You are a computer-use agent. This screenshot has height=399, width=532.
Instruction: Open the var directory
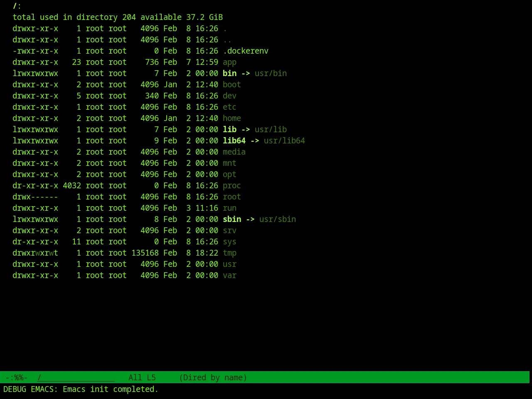pos(229,276)
